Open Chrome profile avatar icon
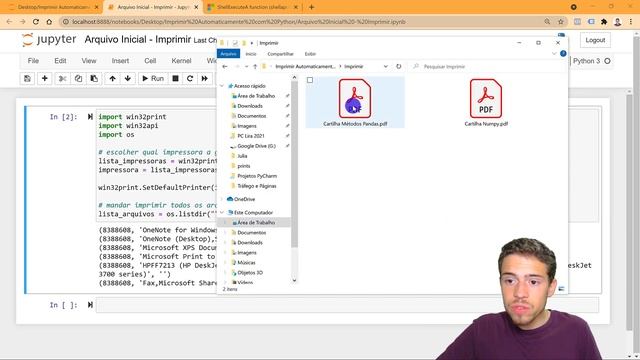640x360 pixels. pyautogui.click(x=618, y=22)
